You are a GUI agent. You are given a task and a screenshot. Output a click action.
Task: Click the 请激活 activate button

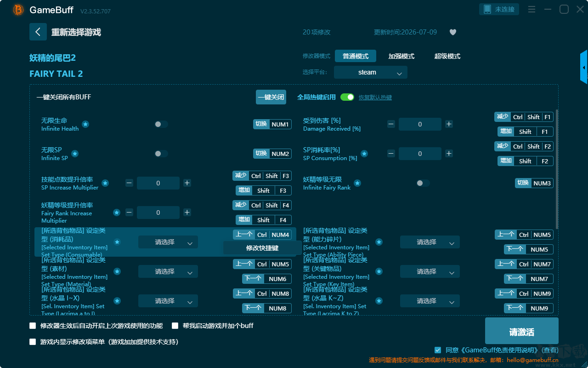[x=522, y=331]
